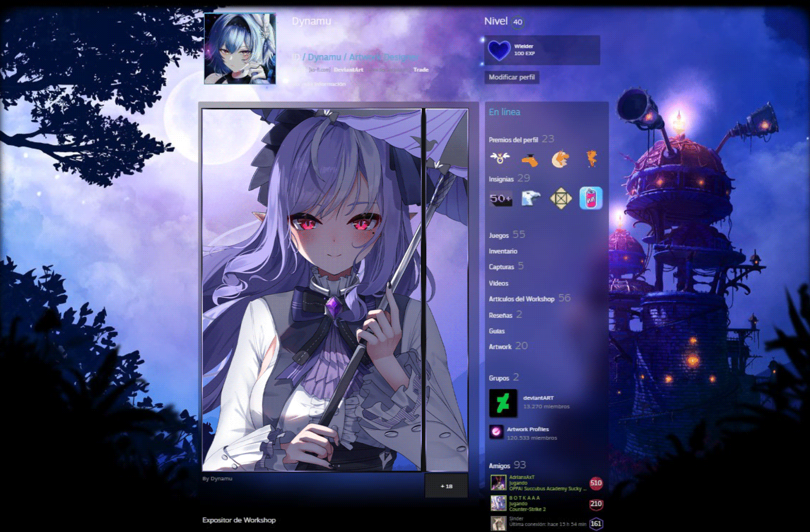Open the Grupos 2 list
The height and width of the screenshot is (532, 810).
[x=504, y=378]
